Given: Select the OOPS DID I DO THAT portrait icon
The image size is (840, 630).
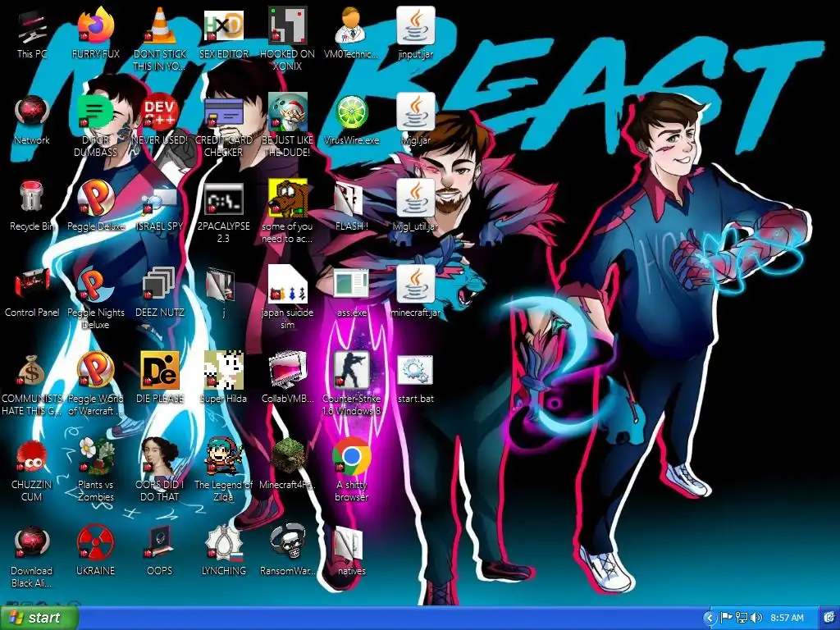Looking at the screenshot, I should 160,456.
